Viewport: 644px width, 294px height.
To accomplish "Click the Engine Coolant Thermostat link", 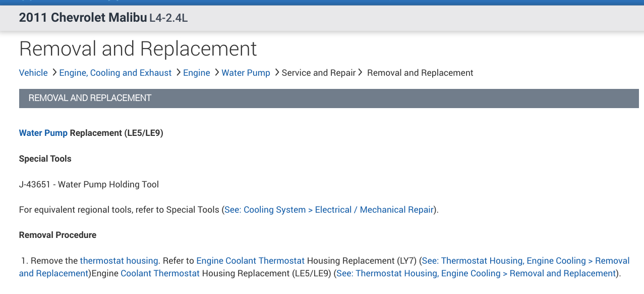I will coord(251,261).
